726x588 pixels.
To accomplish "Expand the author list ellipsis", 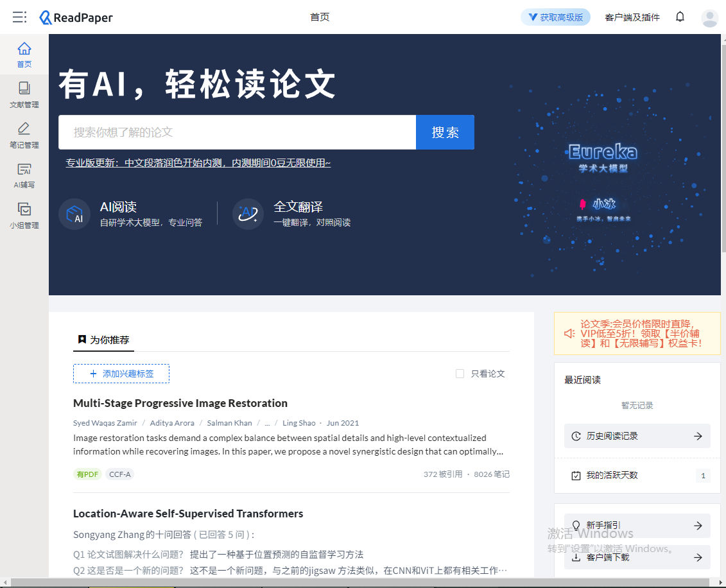I will click(267, 423).
